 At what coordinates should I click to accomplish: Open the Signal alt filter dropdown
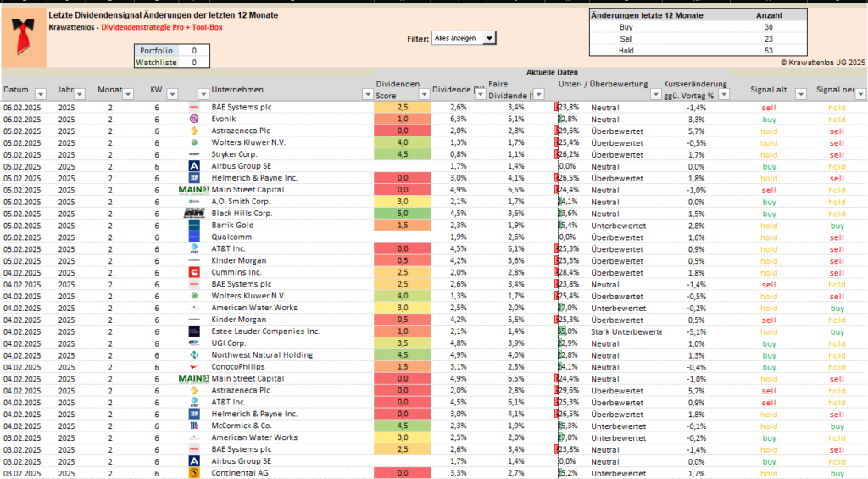point(800,94)
